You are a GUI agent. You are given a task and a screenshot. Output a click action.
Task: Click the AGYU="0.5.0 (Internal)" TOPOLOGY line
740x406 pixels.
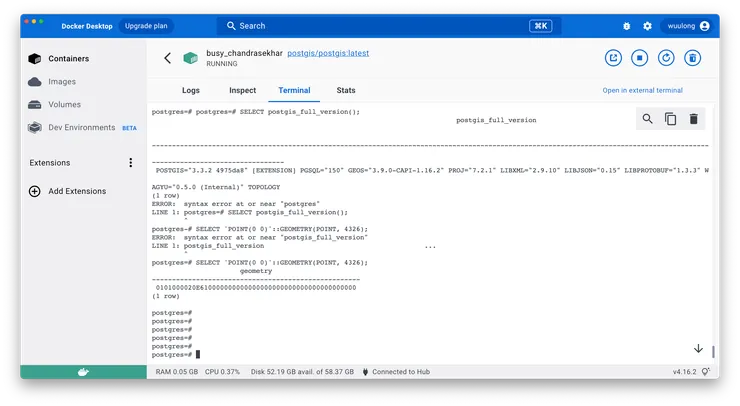(x=216, y=187)
